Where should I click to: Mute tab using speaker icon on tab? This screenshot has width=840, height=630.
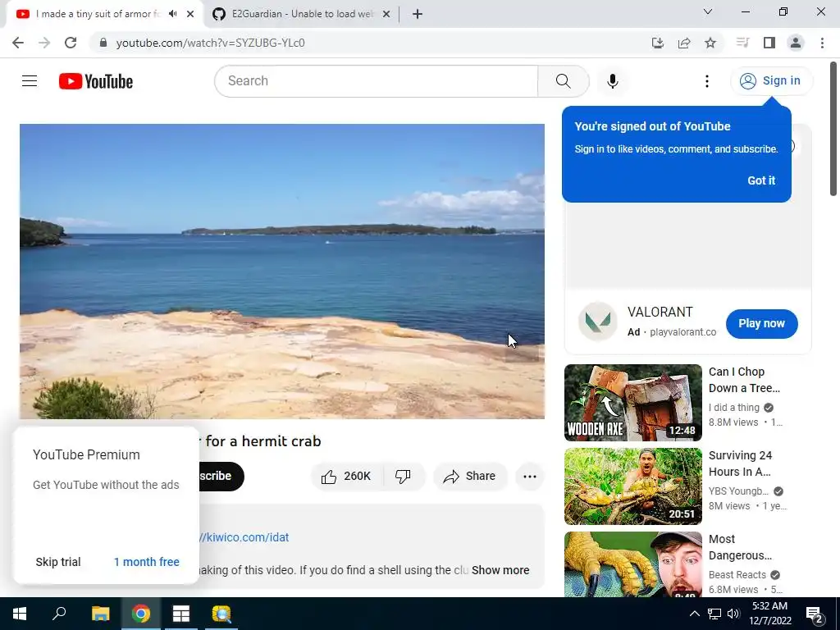coord(172,14)
